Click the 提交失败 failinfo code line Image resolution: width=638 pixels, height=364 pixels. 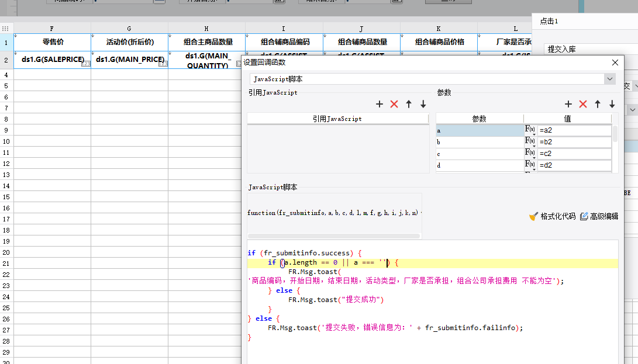[395, 328]
